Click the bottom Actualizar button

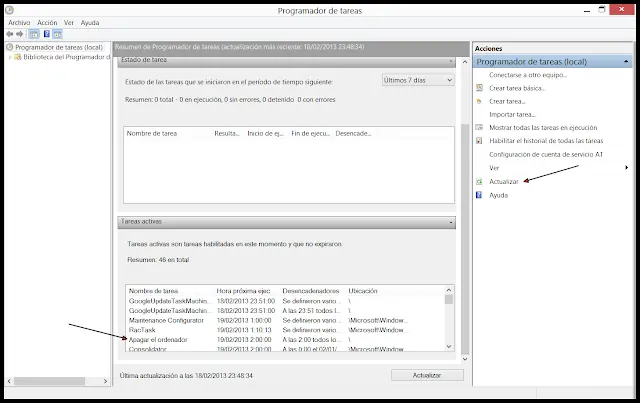(427, 375)
